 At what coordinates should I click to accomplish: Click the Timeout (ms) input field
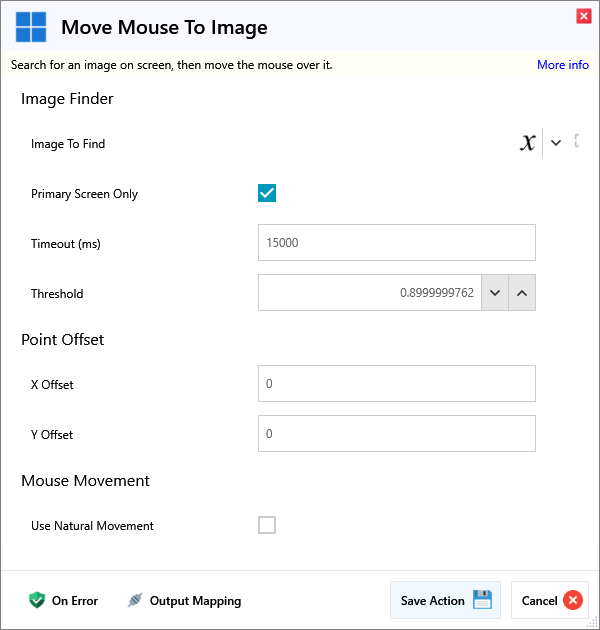click(x=396, y=243)
